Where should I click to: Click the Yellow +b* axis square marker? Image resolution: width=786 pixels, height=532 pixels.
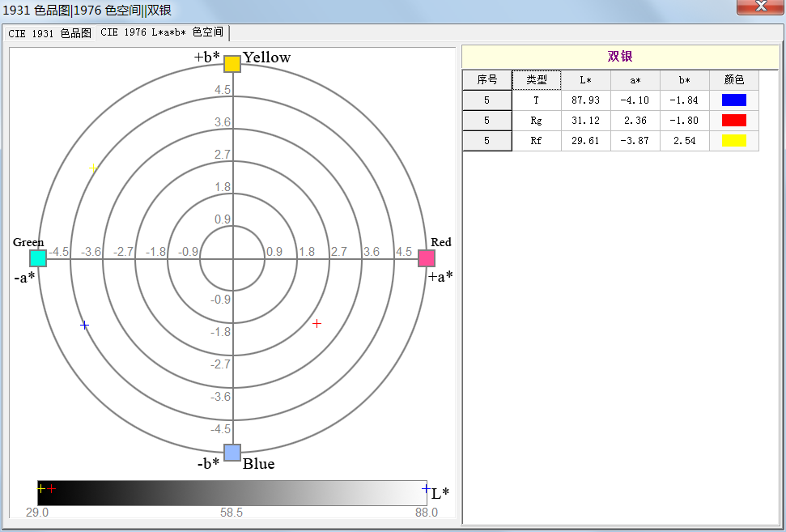pos(232,64)
